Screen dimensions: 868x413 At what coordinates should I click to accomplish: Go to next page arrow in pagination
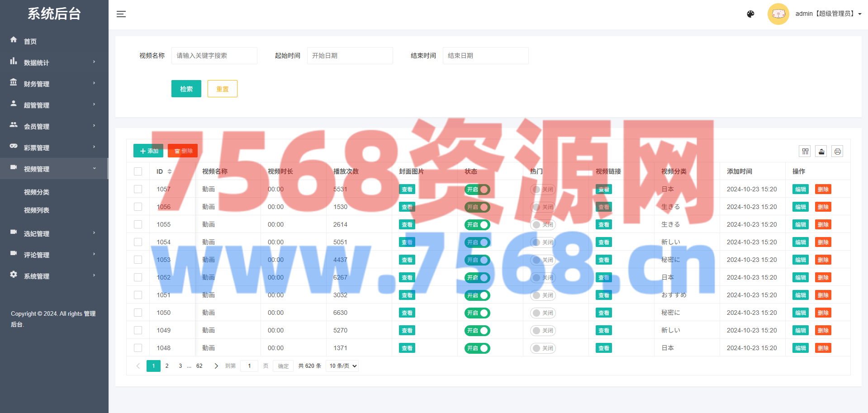(216, 366)
